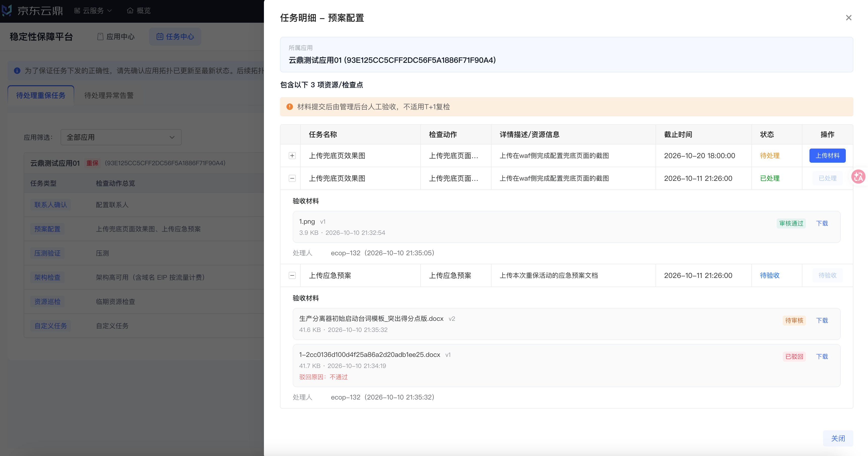Image resolution: width=868 pixels, height=456 pixels.
Task: Click the disabled 已处理 action button
Action: point(827,179)
